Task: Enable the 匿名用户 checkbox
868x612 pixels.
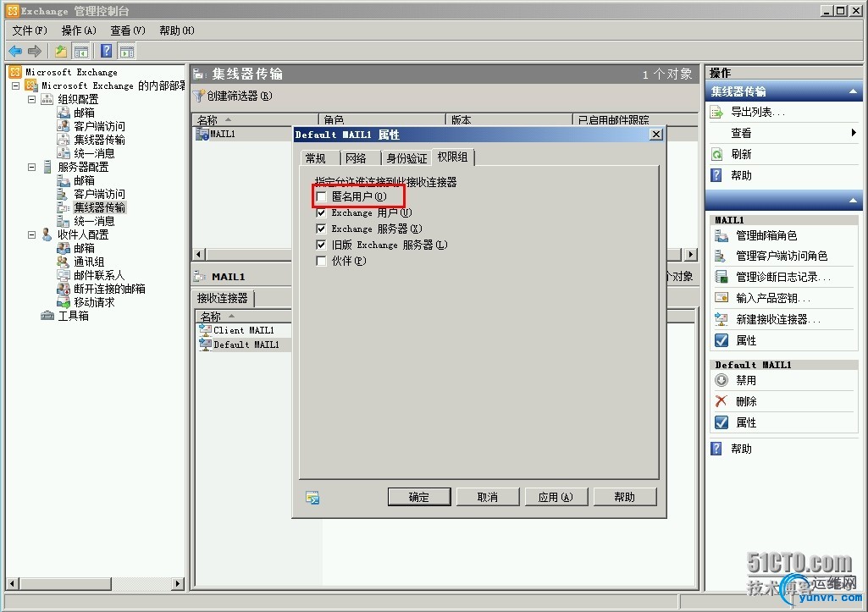Action: (x=321, y=197)
